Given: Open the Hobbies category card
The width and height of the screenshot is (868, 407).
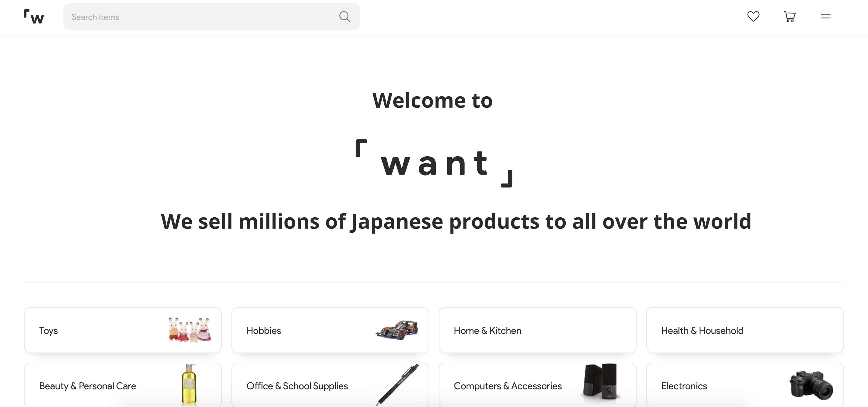Looking at the screenshot, I should 330,330.
